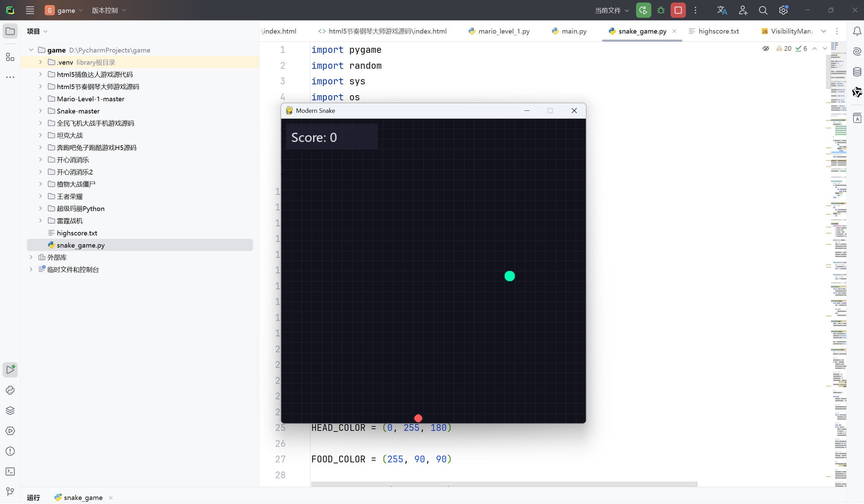Toggle the inspection eye highlighting icon
The height and width of the screenshot is (504, 864).
click(765, 49)
